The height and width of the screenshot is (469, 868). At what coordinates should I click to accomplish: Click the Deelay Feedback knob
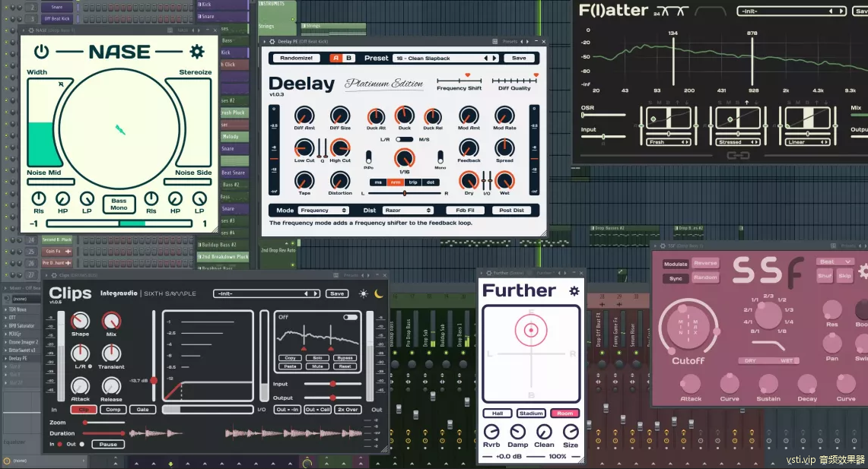pos(469,148)
